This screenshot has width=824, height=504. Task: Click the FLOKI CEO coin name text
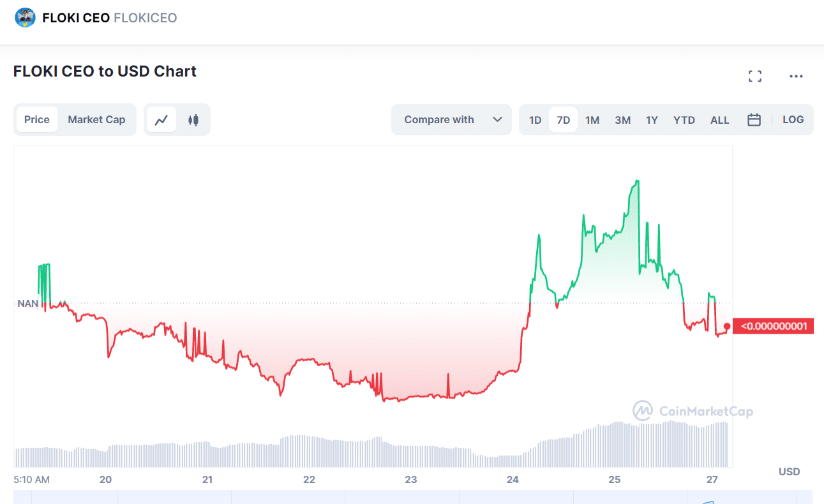tap(76, 18)
